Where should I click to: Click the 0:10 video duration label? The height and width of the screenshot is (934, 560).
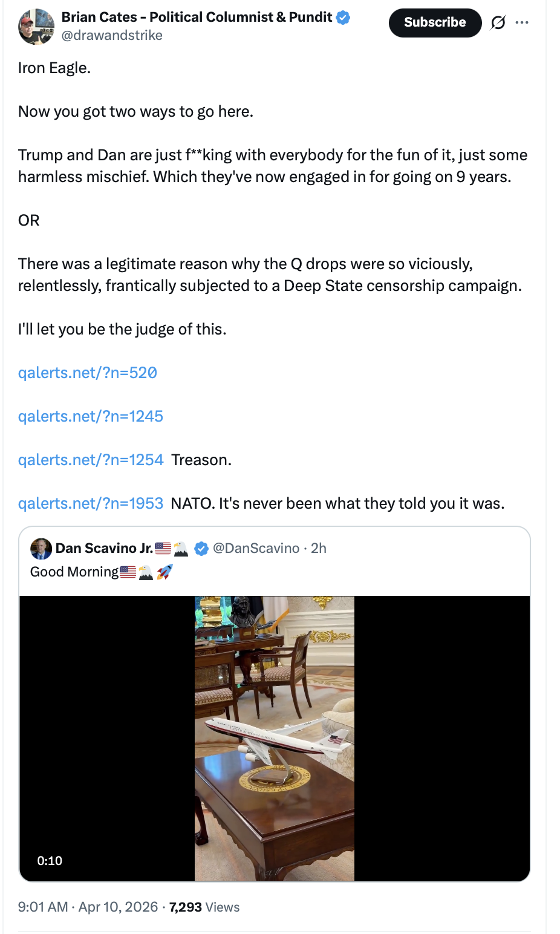50,861
